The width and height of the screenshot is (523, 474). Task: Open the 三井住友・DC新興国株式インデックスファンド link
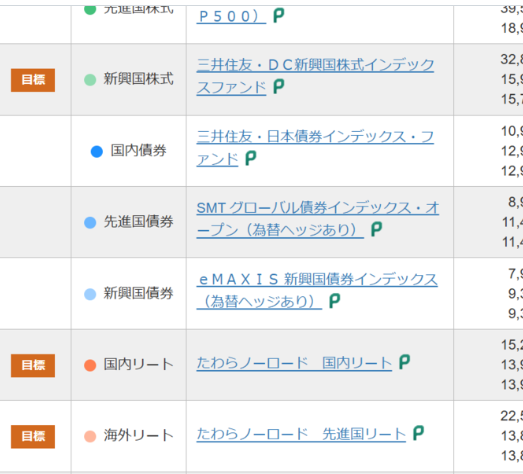click(x=315, y=76)
